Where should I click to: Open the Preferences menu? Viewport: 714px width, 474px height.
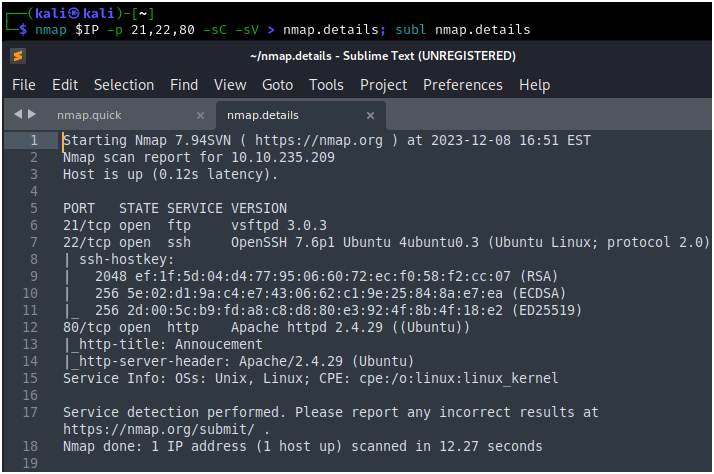(463, 85)
